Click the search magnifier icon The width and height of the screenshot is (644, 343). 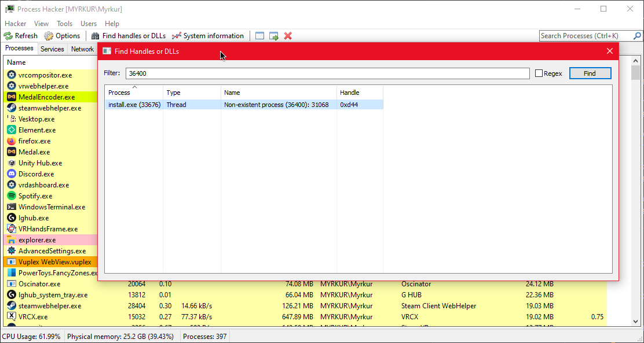637,35
